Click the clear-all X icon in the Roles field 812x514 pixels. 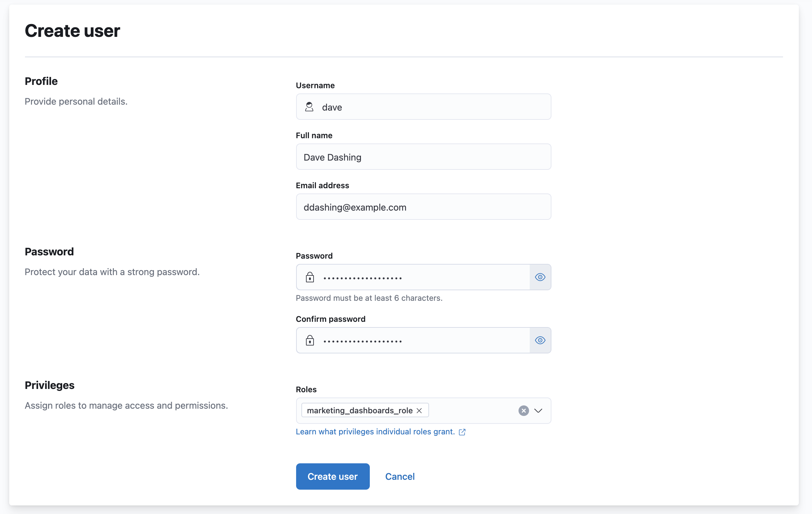(x=523, y=410)
